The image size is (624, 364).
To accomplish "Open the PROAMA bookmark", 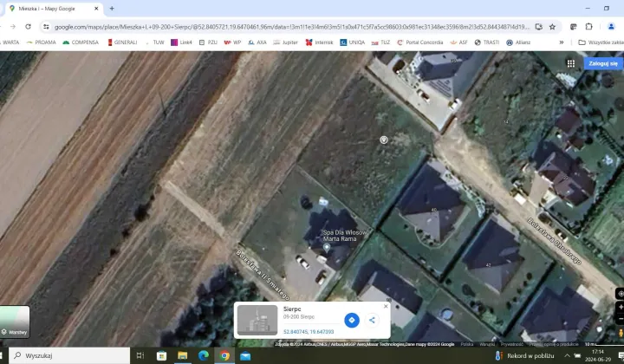I will pyautogui.click(x=41, y=42).
